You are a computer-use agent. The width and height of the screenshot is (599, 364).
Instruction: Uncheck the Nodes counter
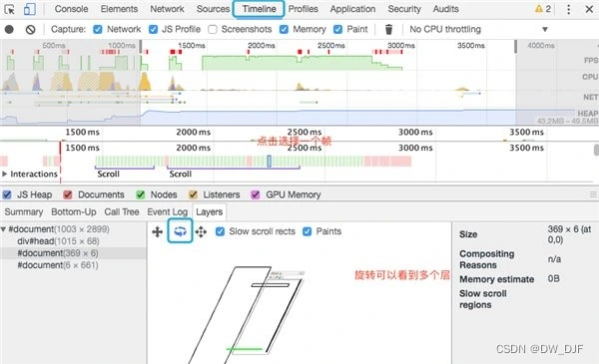click(x=141, y=195)
